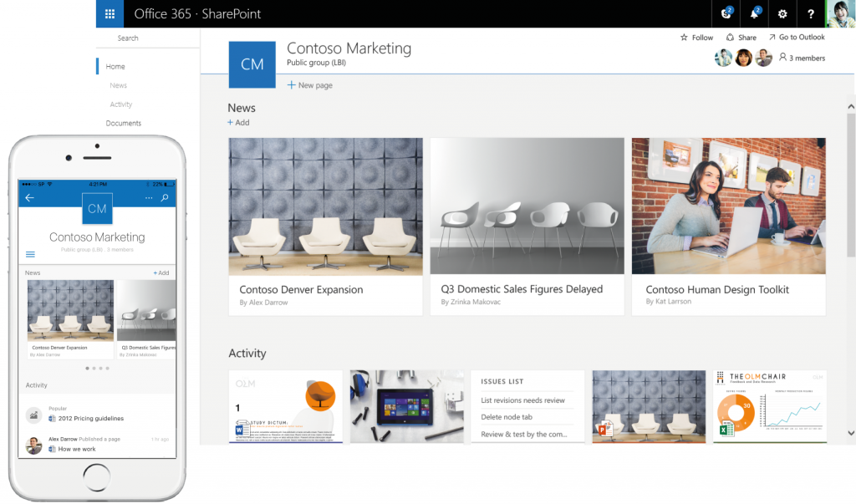
Task: Click the Follow star icon
Action: pyautogui.click(x=684, y=37)
